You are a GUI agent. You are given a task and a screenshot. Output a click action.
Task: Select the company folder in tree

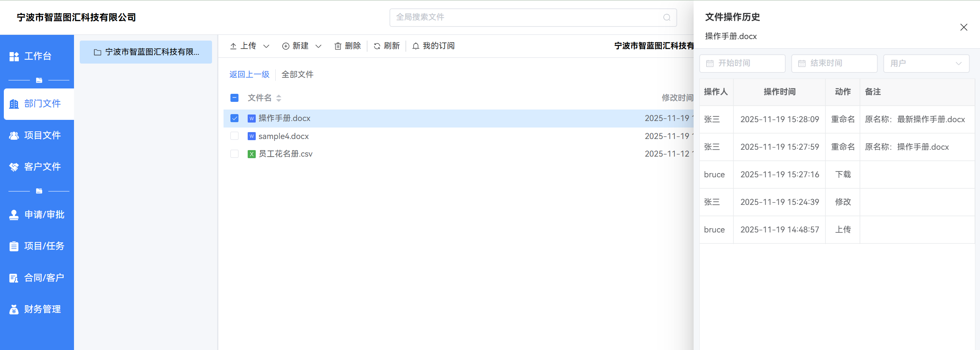point(146,52)
